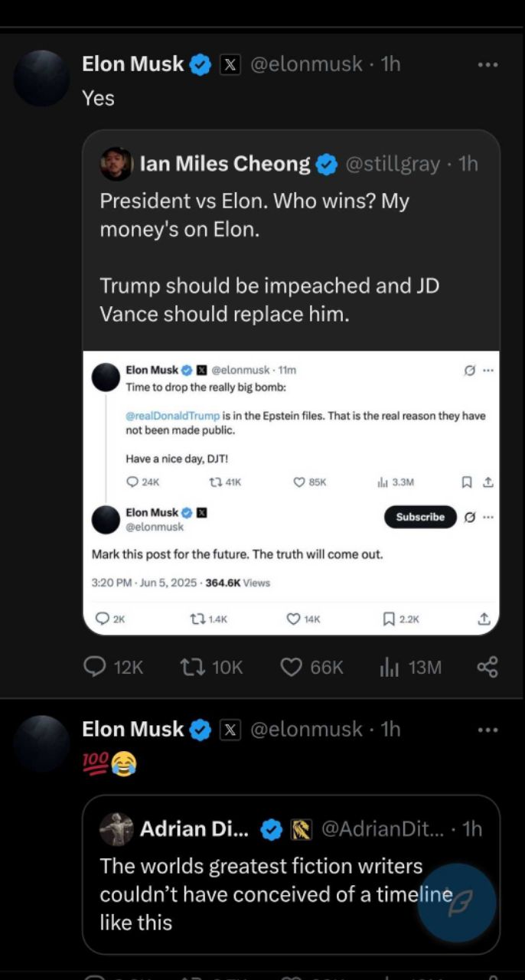The image size is (525, 980).
Task: Click the repost icon showing 10K
Action: (191, 667)
